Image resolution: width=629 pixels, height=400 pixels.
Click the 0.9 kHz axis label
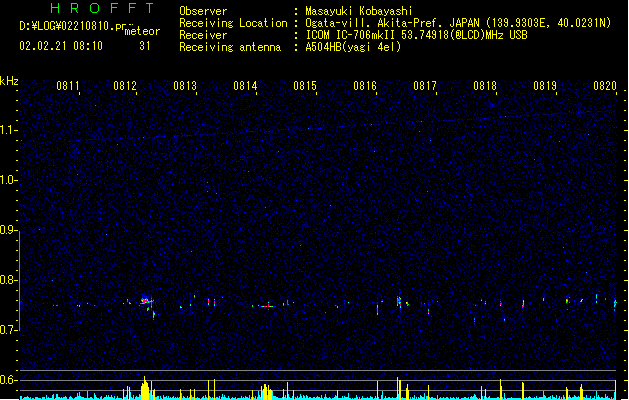(8, 230)
